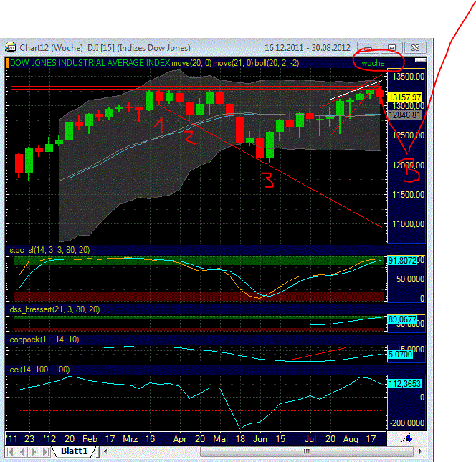
Task: Click the 'Aug' date axis label
Action: click(x=351, y=439)
